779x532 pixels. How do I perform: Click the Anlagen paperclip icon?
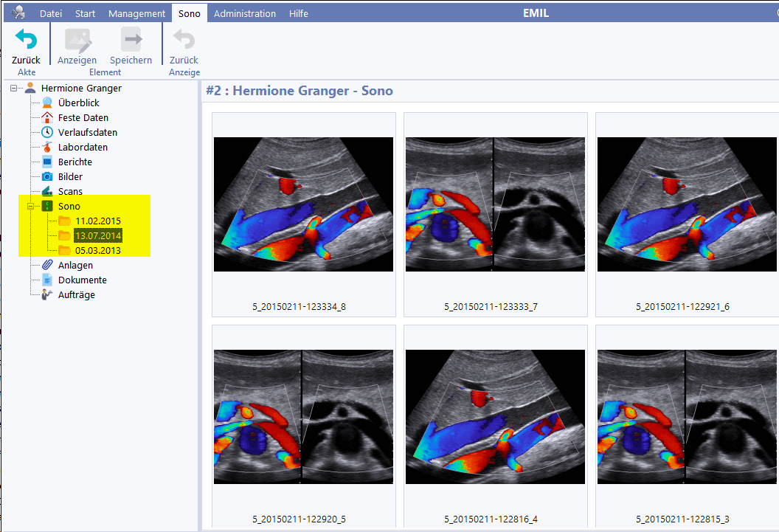pyautogui.click(x=47, y=266)
